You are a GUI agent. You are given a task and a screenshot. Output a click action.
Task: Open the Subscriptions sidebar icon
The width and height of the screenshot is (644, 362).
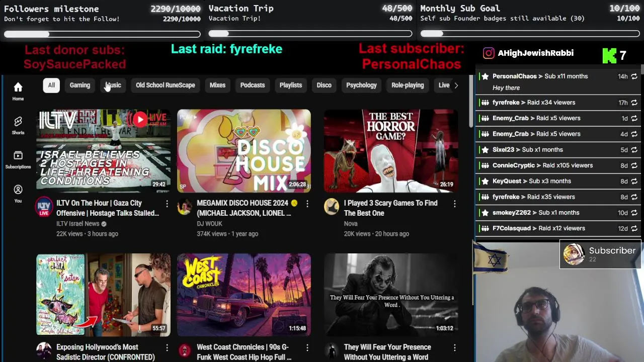click(18, 159)
